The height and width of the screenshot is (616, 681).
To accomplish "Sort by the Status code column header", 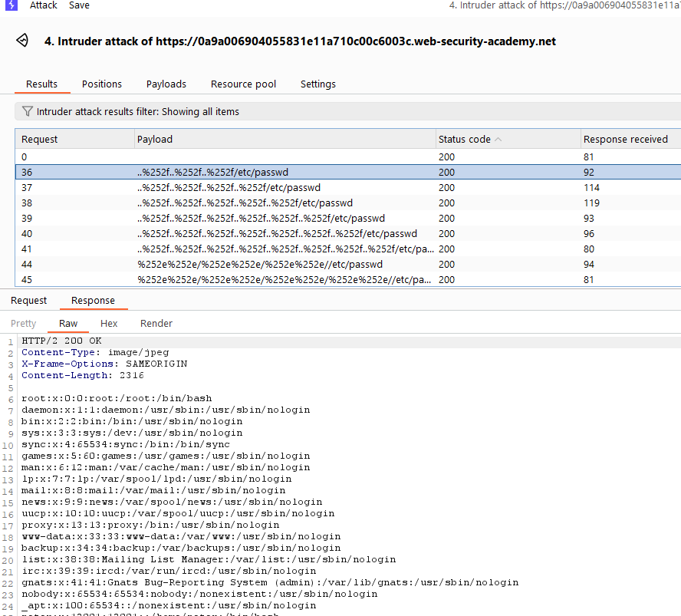I will (x=508, y=139).
